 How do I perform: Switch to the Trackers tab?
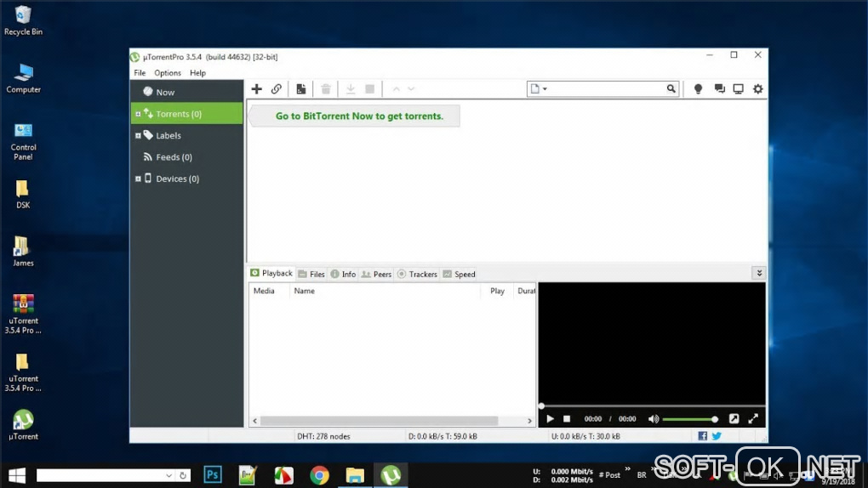[417, 274]
